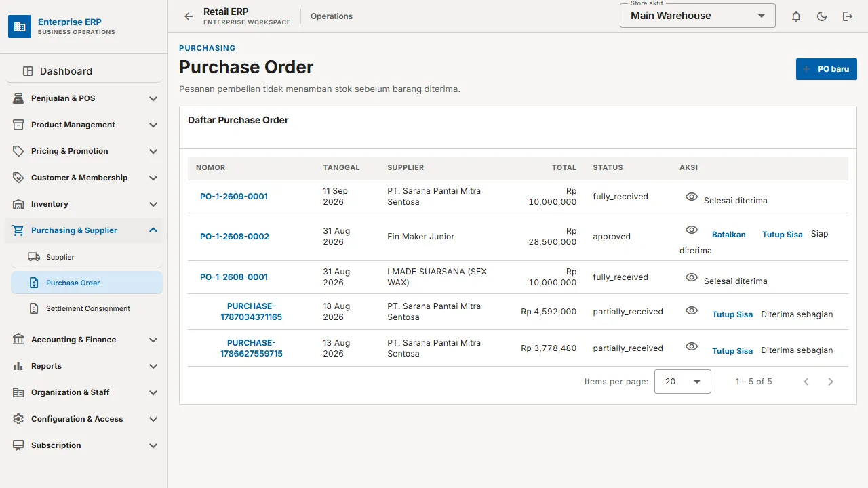This screenshot has height=488, width=868.
Task: Click the Configuration & Access gear icon
Action: pos(18,419)
